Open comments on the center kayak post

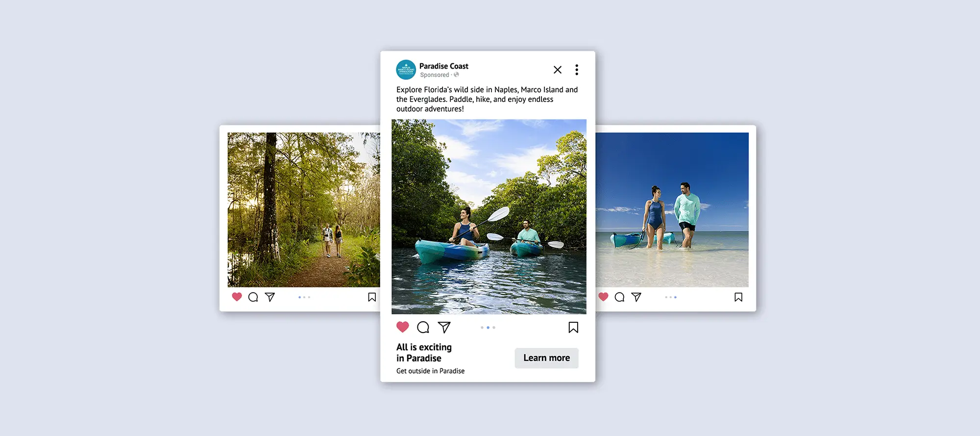[x=423, y=327]
